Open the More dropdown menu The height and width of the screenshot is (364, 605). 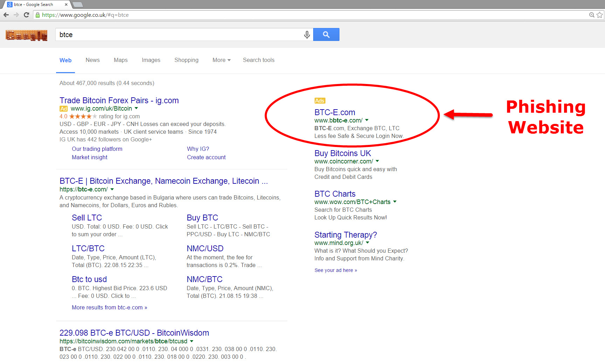(x=221, y=60)
